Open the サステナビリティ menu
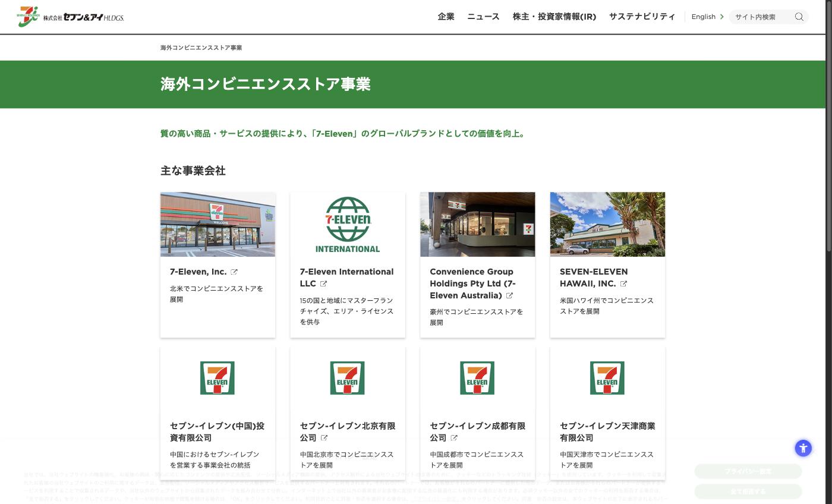Screen dimensions: 832x504 point(642,17)
